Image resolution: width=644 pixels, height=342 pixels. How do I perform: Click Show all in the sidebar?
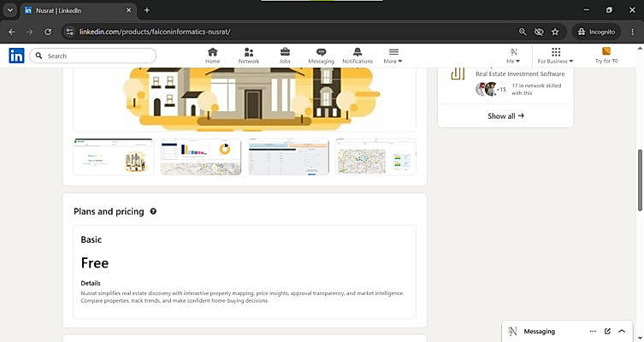pyautogui.click(x=505, y=116)
